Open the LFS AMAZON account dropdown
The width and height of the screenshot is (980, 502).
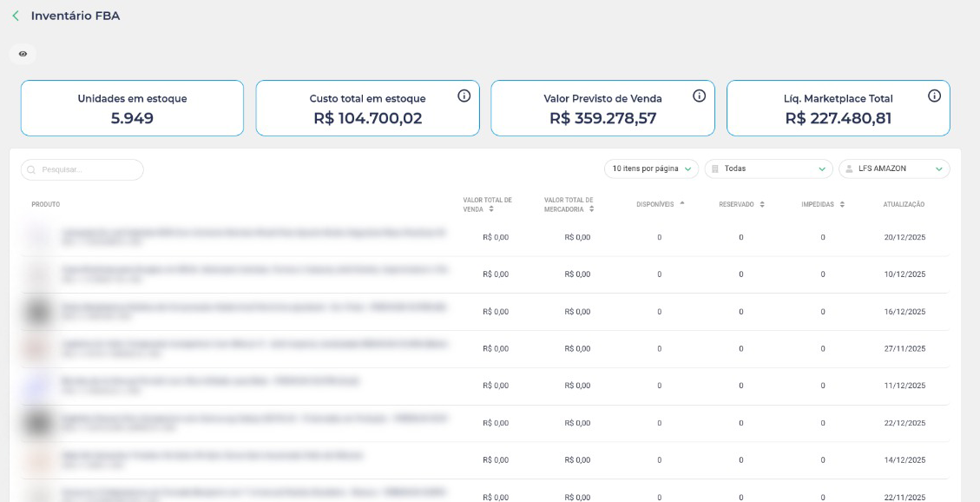pyautogui.click(x=894, y=169)
